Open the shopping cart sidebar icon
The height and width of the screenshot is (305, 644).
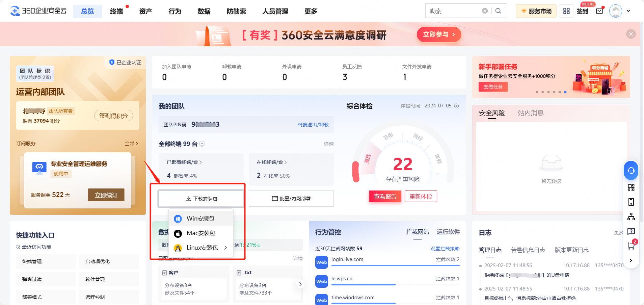point(631,246)
